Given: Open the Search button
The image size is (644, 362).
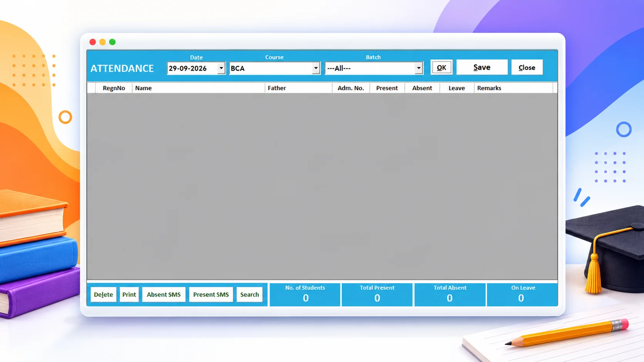Looking at the screenshot, I should click(x=250, y=295).
